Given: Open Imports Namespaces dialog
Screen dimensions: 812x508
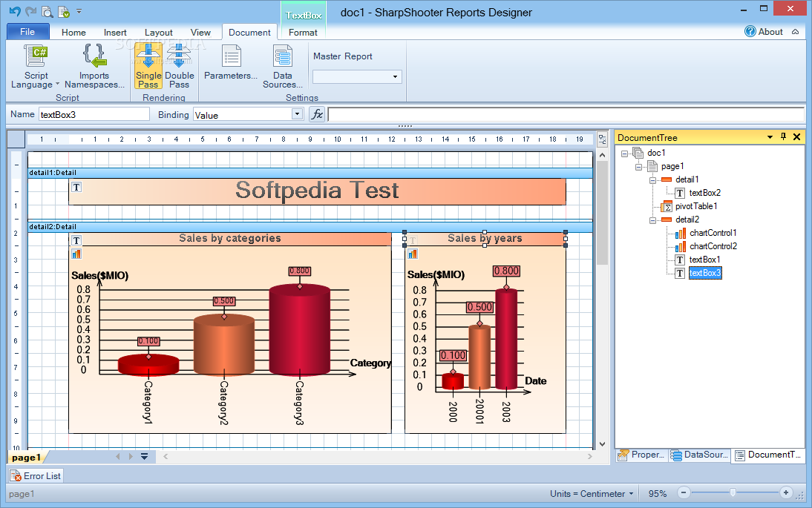Looking at the screenshot, I should [x=94, y=67].
